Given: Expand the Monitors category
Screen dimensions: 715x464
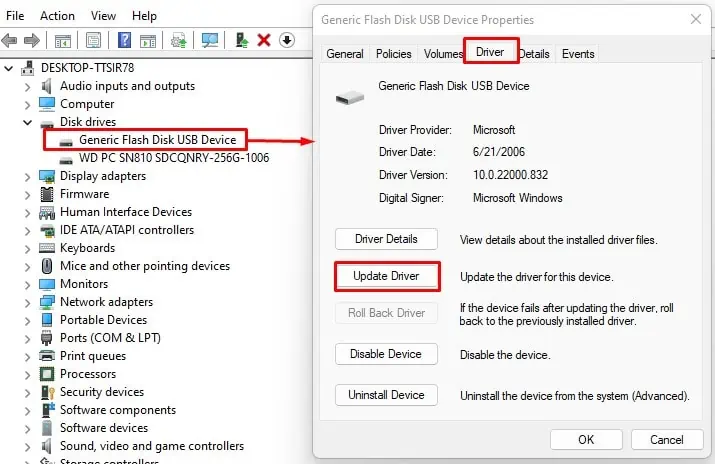Looking at the screenshot, I should click(x=28, y=285).
